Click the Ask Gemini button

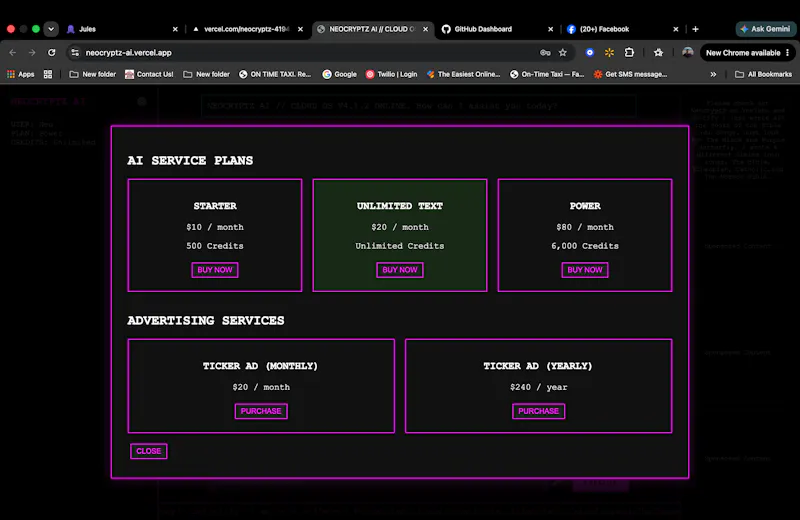[x=765, y=29]
